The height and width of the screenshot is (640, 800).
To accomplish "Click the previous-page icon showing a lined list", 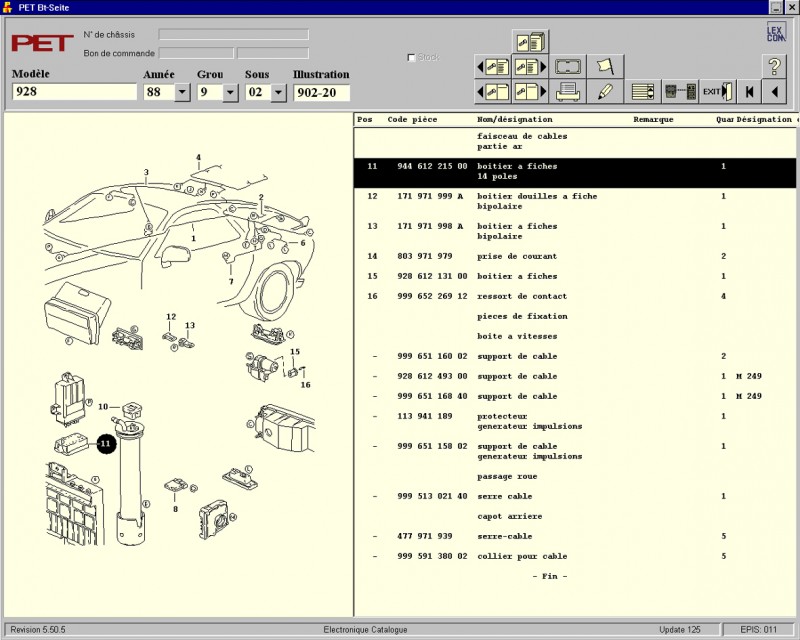I will [x=493, y=67].
